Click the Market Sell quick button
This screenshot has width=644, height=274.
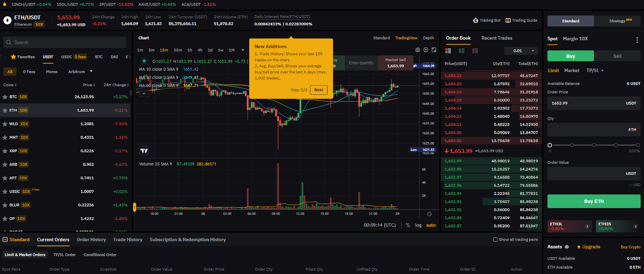396,63
